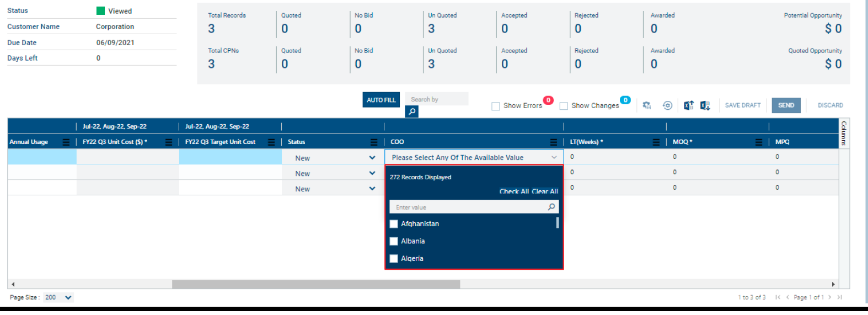Sort by the FY22 Q3 Unit Cost ($) header
The width and height of the screenshot is (868, 315).
(115, 142)
